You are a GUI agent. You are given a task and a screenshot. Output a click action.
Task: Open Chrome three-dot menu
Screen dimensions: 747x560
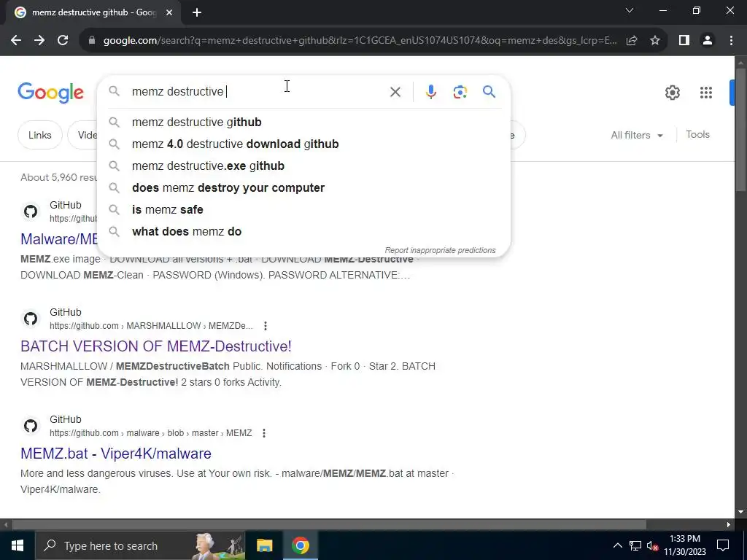(x=731, y=41)
